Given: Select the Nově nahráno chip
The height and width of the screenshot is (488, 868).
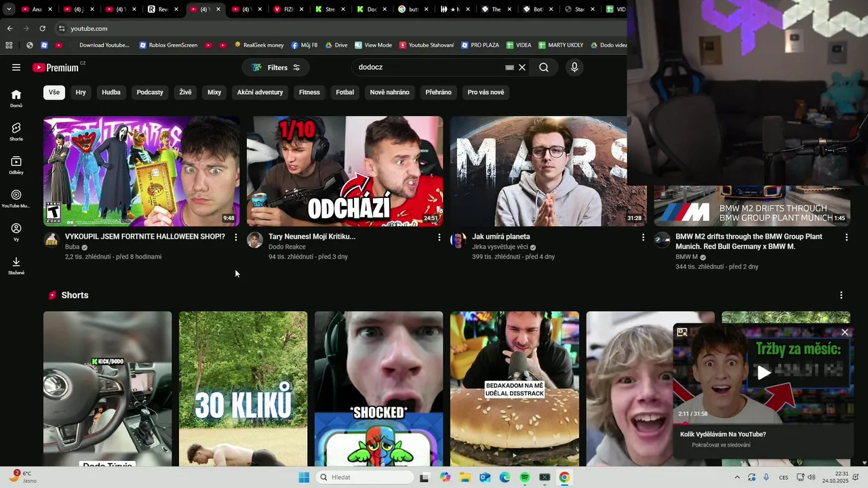Looking at the screenshot, I should [x=389, y=92].
